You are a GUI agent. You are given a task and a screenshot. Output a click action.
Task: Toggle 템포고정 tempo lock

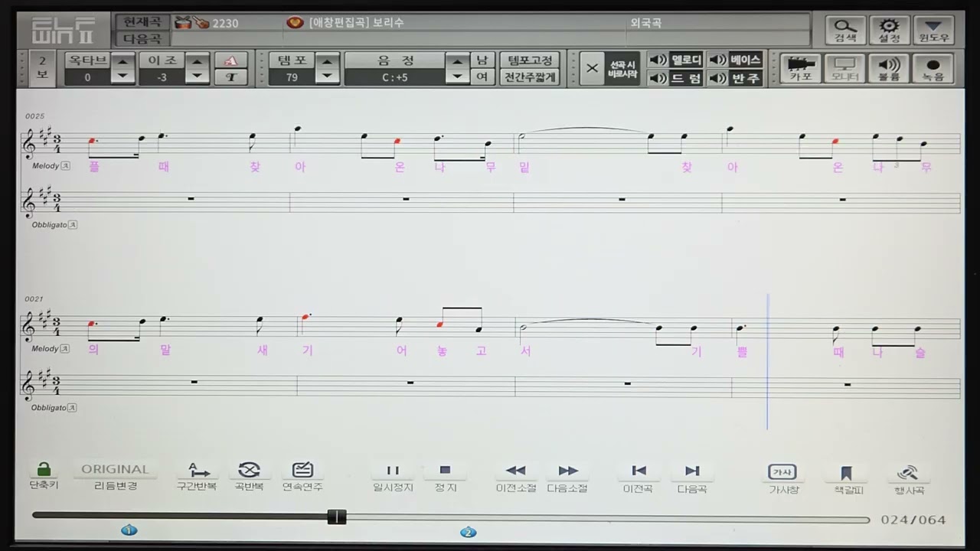point(529,60)
